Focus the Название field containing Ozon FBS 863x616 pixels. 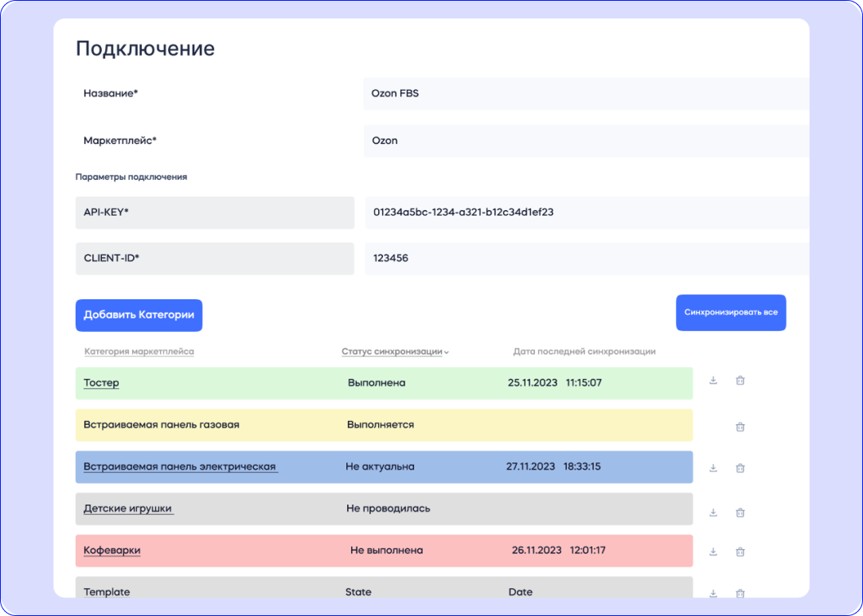pos(586,93)
